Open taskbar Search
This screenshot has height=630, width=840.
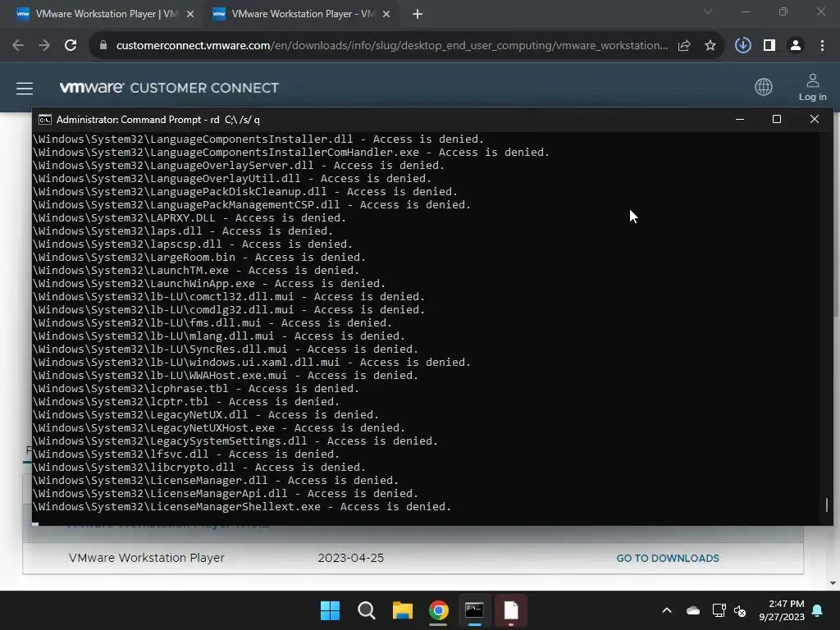[367, 610]
